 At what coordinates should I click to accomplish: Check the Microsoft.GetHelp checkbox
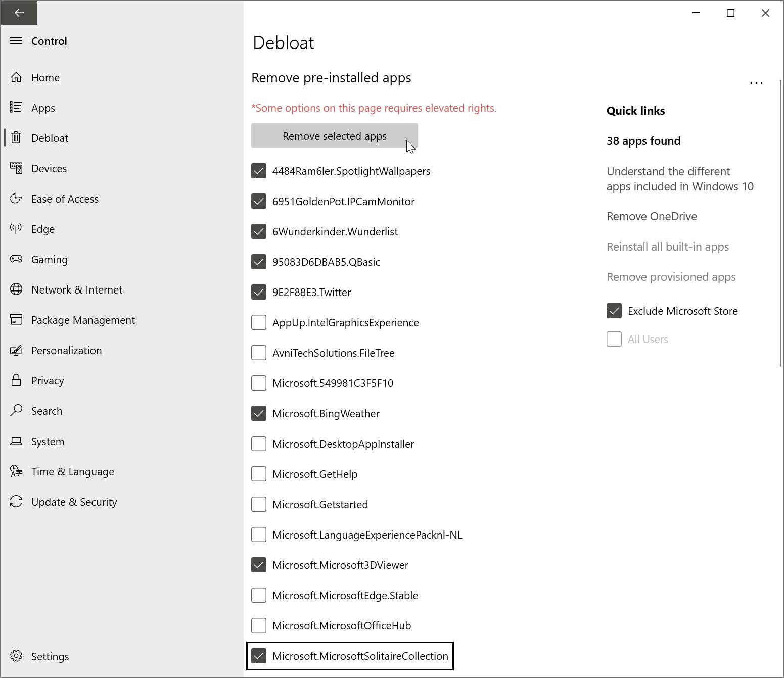coord(259,474)
